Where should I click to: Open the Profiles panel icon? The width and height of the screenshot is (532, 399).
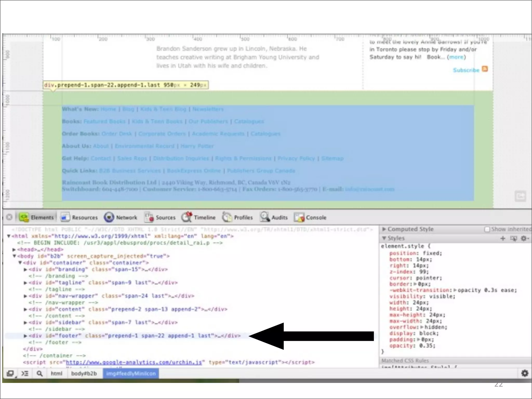[227, 217]
